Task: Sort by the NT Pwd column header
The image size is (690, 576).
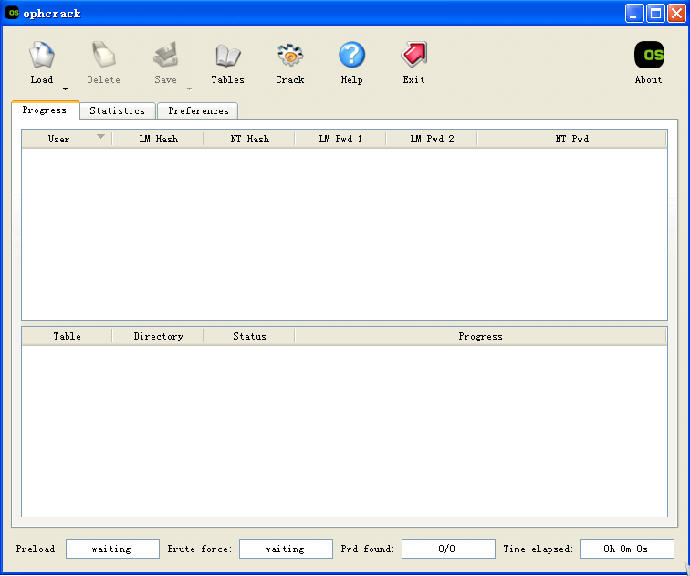Action: coord(572,139)
